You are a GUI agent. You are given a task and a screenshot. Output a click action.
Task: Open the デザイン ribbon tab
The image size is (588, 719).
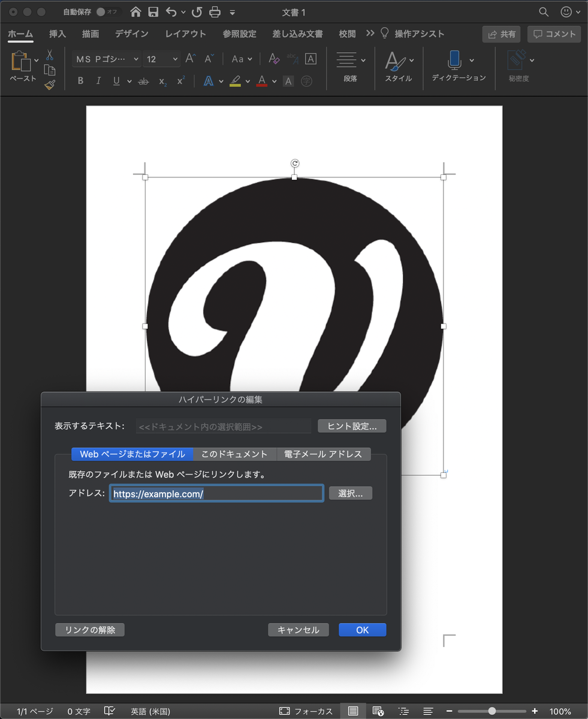click(x=132, y=34)
